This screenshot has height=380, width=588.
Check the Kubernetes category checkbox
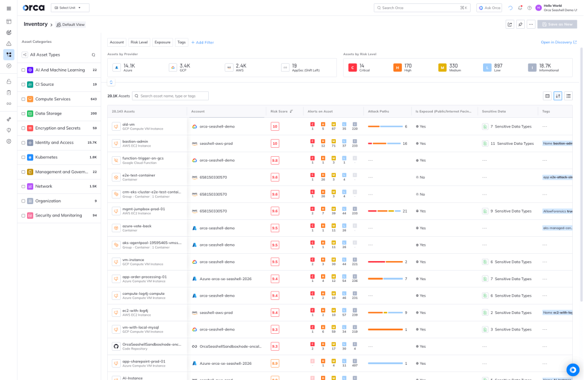[x=23, y=157]
